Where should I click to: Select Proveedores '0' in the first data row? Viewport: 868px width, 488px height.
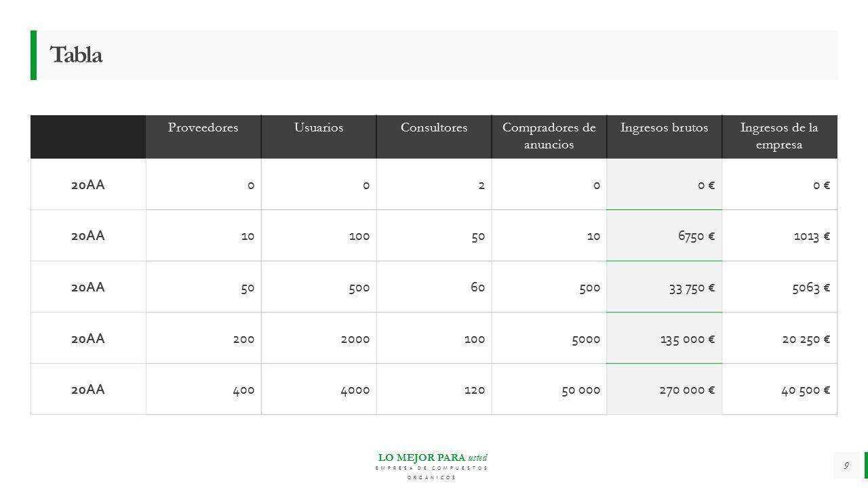click(203, 184)
